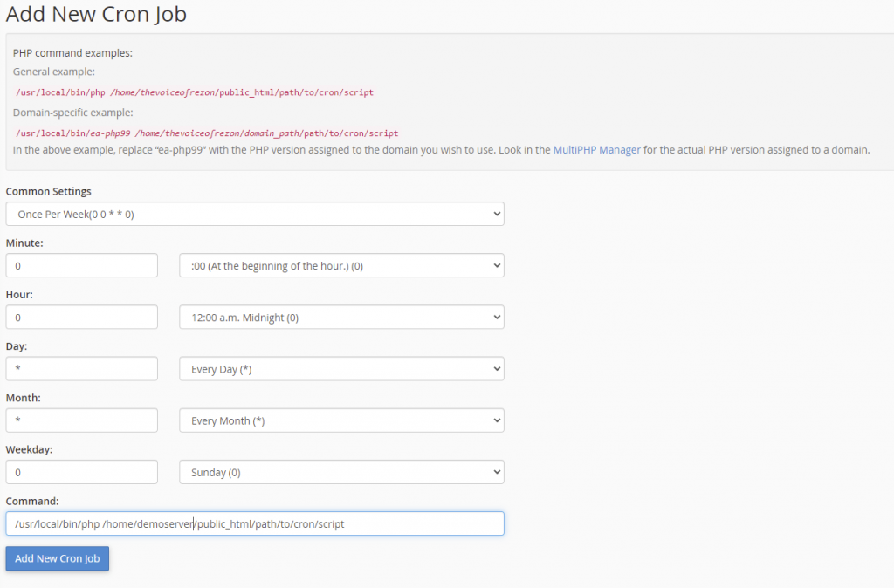This screenshot has width=894, height=588.
Task: Select the Day value input field
Action: (81, 368)
